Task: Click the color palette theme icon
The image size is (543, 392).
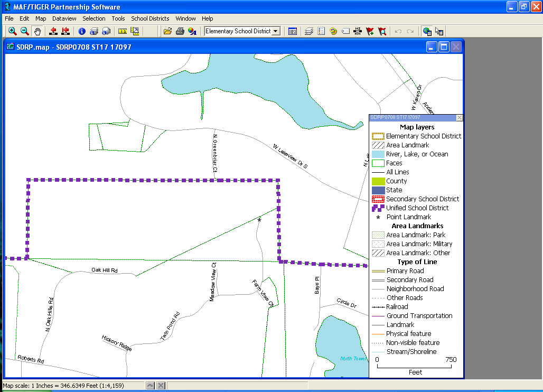Action: point(333,31)
